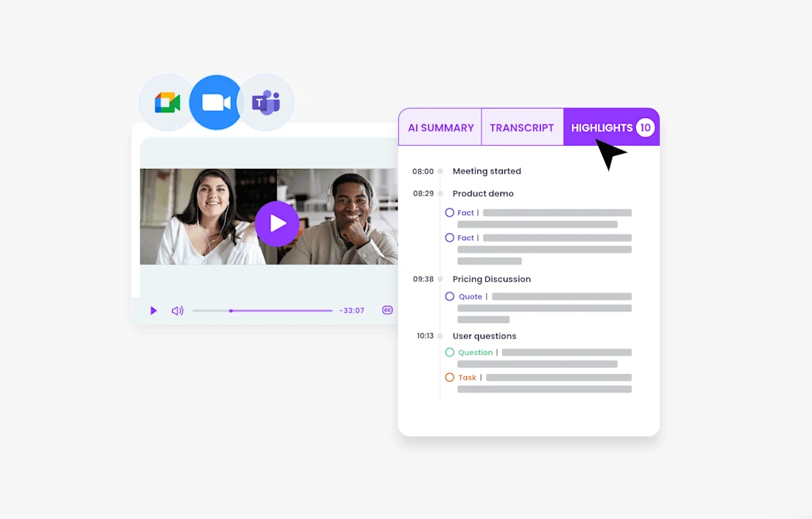The image size is (812, 519).
Task: Jump to 10:13 User questions marker
Action: tap(440, 336)
